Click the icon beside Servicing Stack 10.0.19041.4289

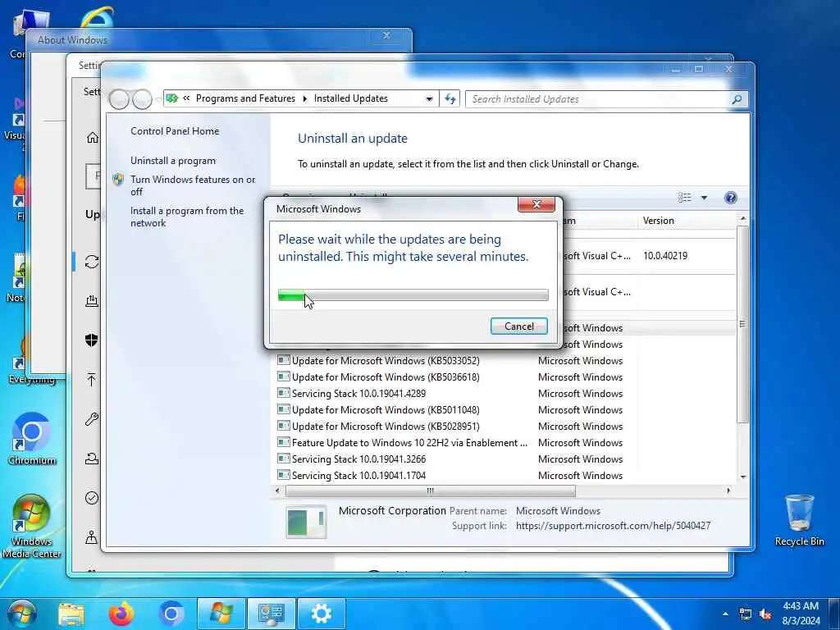click(x=283, y=393)
